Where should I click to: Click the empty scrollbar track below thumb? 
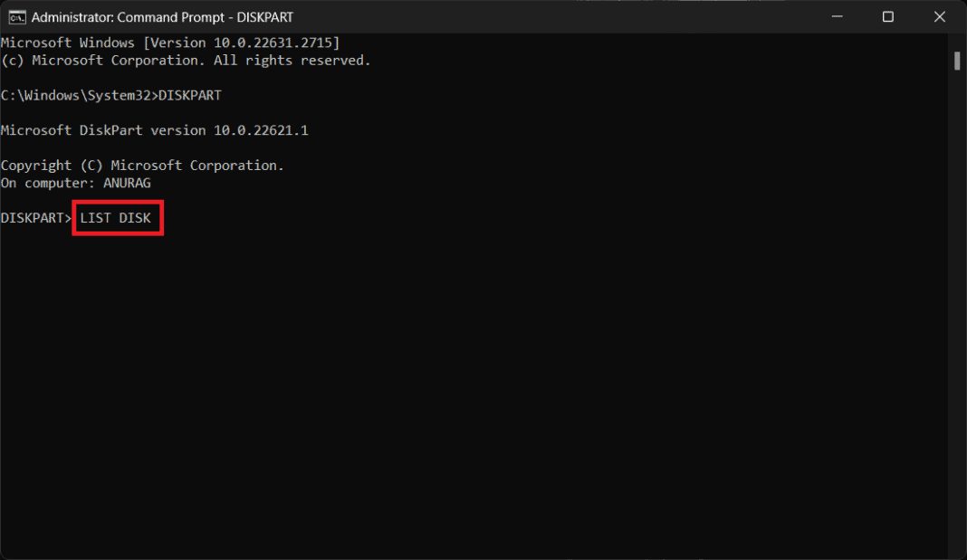[x=956, y=317]
